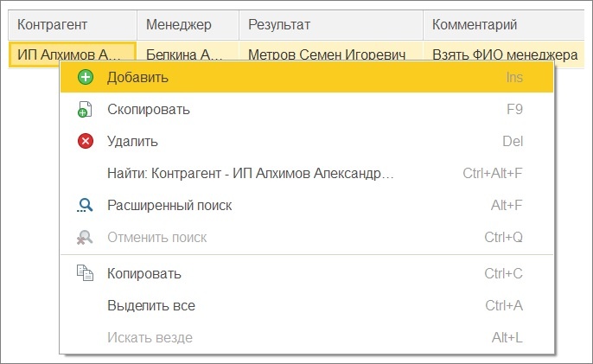This screenshot has width=593, height=364.
Task: Select the Скопировать menu entry
Action: coord(307,109)
